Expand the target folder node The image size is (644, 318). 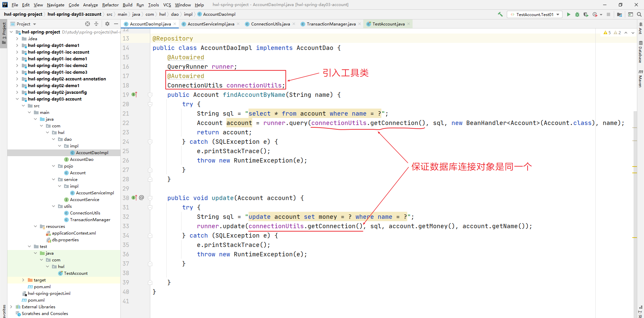click(23, 280)
